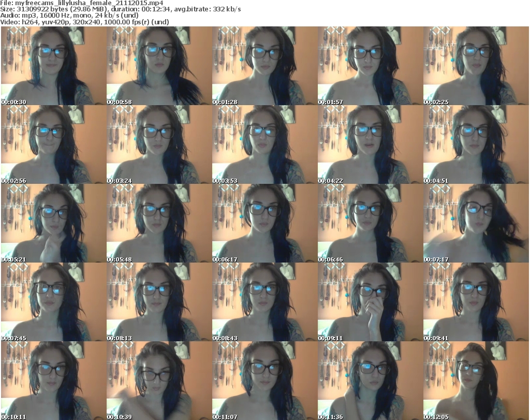The height and width of the screenshot is (420, 530).
Task: Pick the frame timestamped 00:01:57
Action: [x=370, y=66]
